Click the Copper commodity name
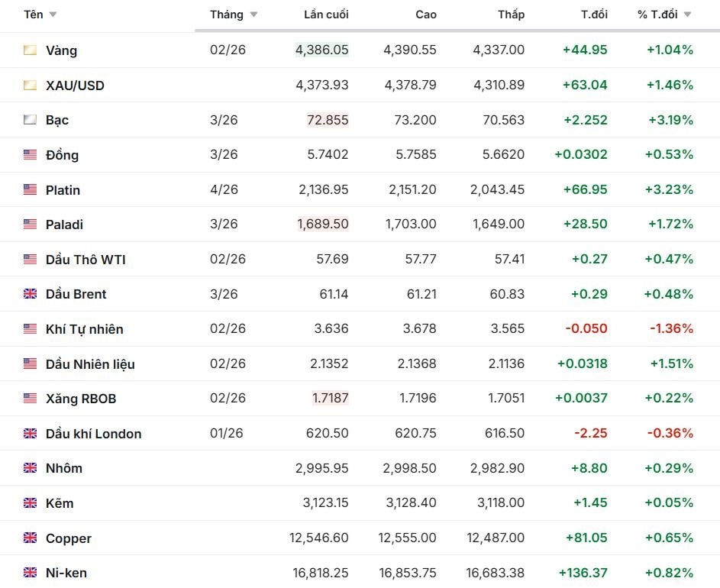This screenshot has width=720, height=588. [x=68, y=538]
